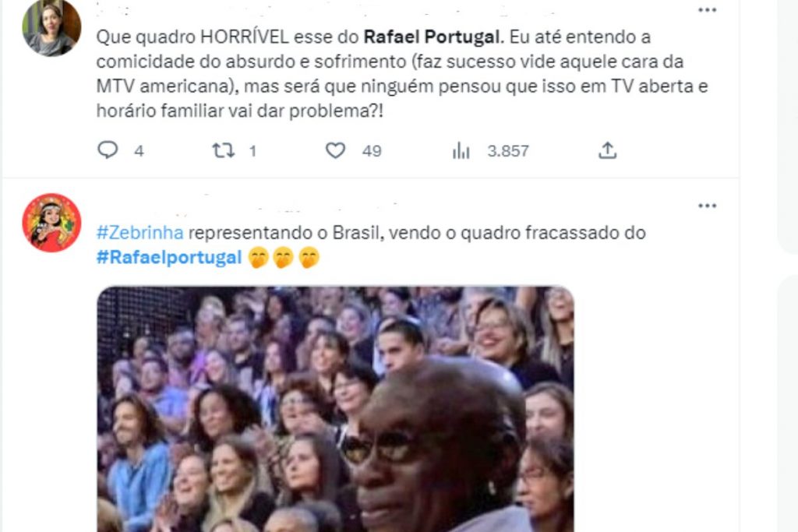Click the like count 49

coord(372,151)
